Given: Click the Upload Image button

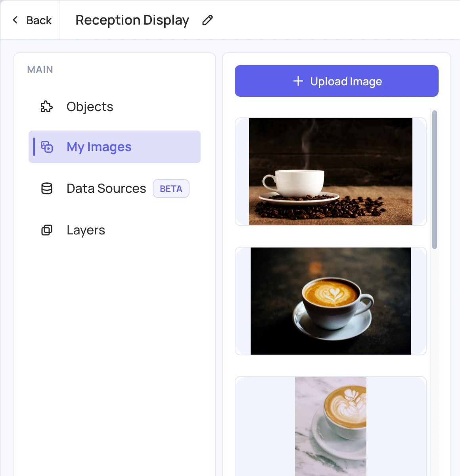Looking at the screenshot, I should [337, 81].
